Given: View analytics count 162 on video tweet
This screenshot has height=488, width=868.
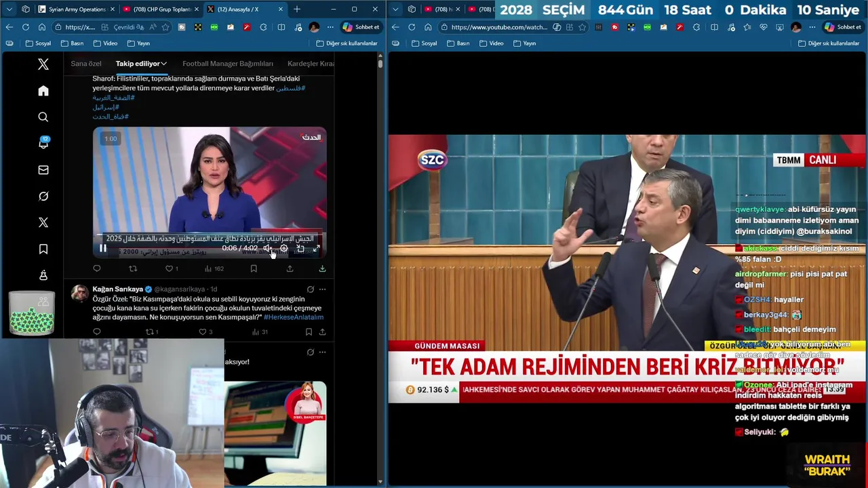Looking at the screenshot, I should pos(214,268).
